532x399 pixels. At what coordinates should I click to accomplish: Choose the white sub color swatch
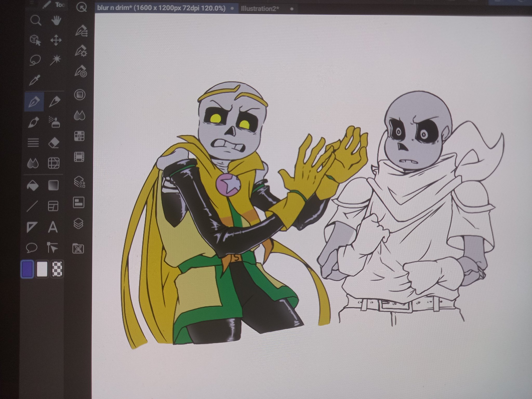(43, 269)
